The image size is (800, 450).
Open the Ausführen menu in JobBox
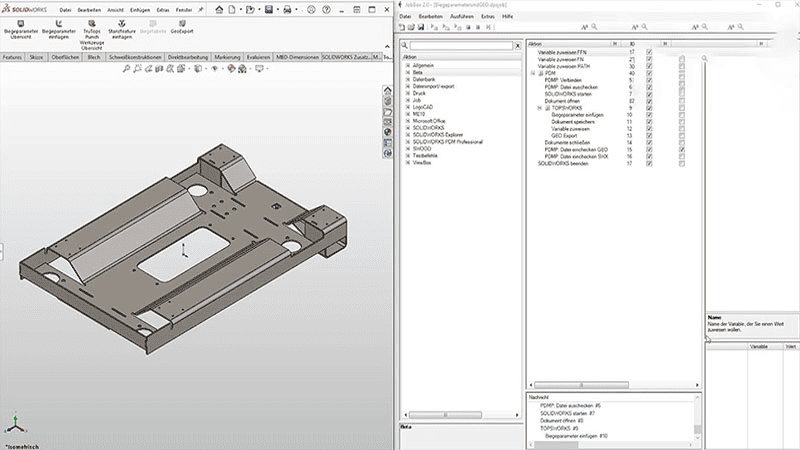coord(461,16)
